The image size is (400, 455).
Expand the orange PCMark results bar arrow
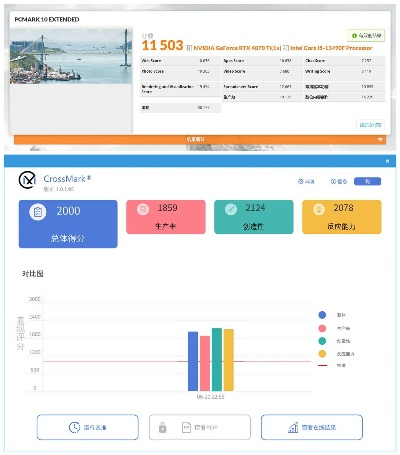(x=380, y=140)
